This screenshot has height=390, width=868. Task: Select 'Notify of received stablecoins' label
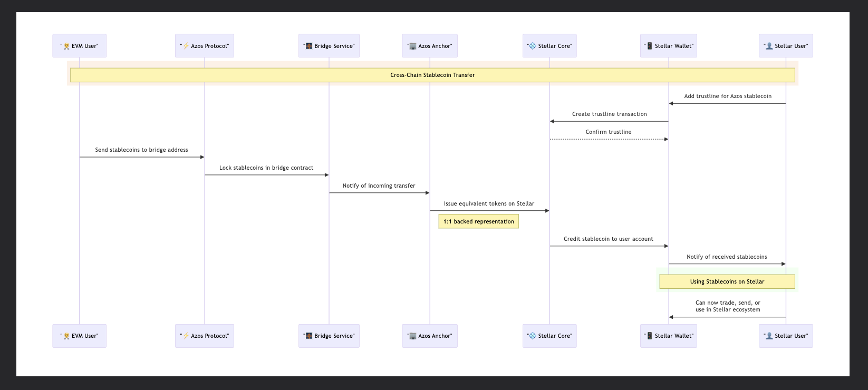pos(727,257)
